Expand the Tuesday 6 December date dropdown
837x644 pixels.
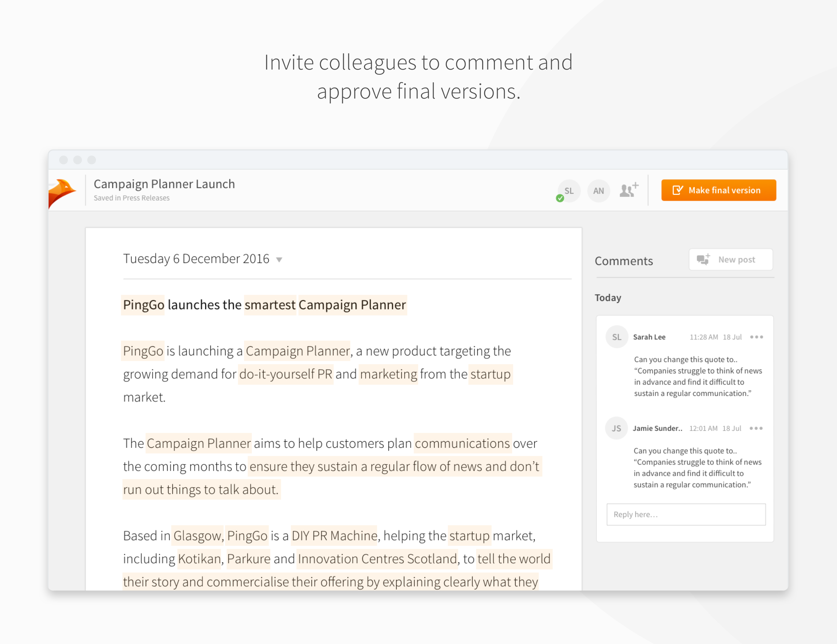tap(279, 260)
